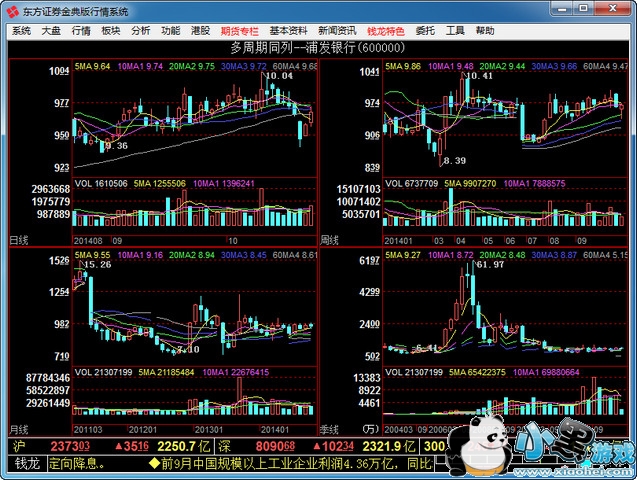
Task: Click 5MA 9.27 in quarterly chart
Action: [x=403, y=255]
